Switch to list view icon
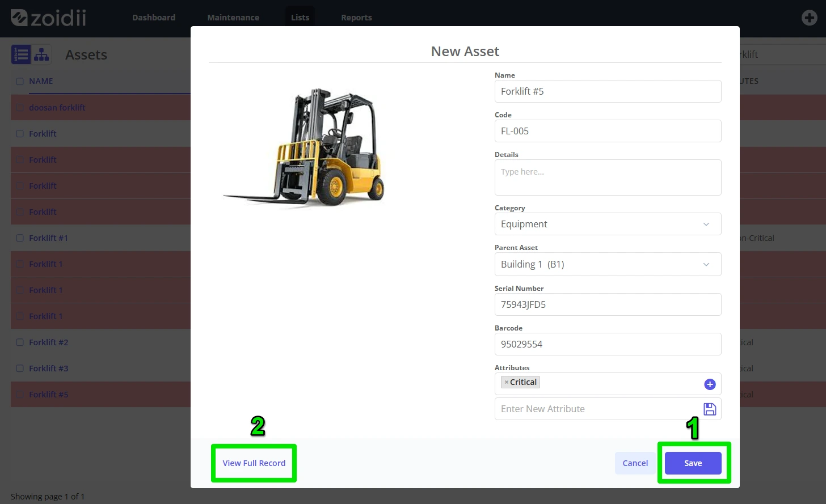This screenshot has width=826, height=504. click(21, 54)
